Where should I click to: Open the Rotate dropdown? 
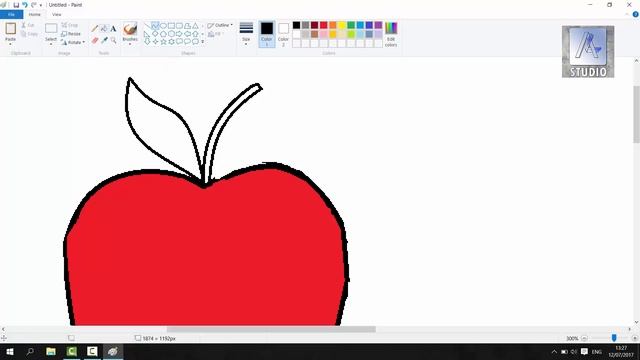tap(73, 42)
